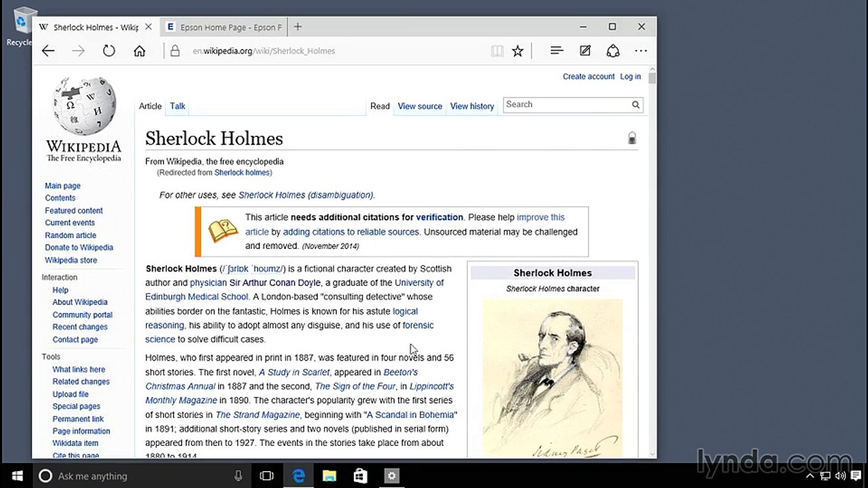This screenshot has height=488, width=868.
Task: Open the Main page sidebar link
Action: (x=62, y=186)
